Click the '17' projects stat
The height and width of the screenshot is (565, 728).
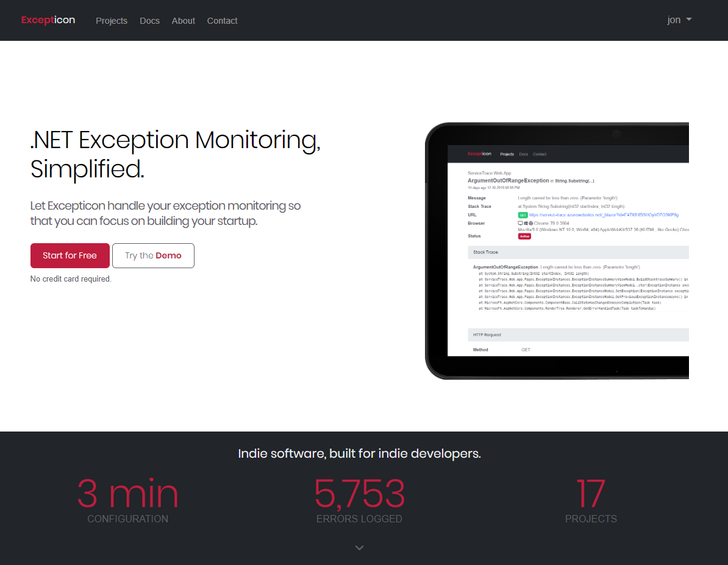[591, 493]
